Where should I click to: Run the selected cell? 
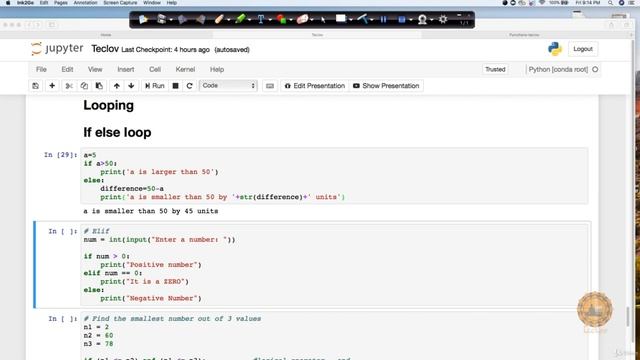point(155,86)
